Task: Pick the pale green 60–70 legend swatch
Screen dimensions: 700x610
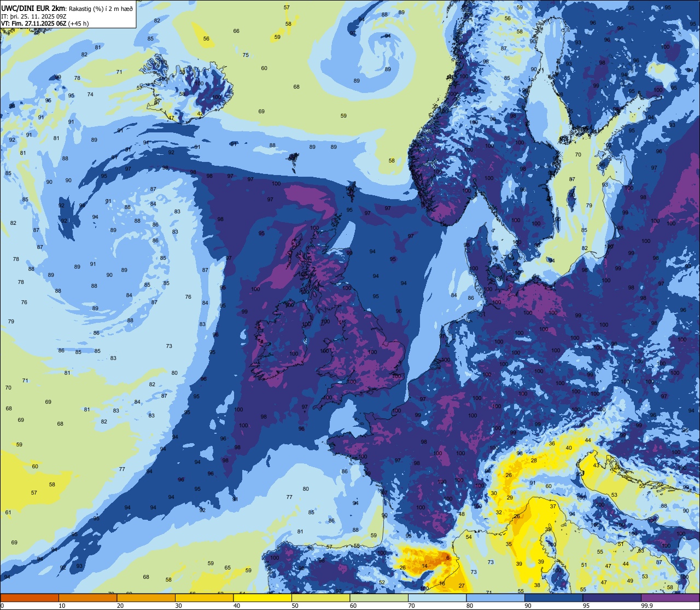Action: [x=379, y=598]
